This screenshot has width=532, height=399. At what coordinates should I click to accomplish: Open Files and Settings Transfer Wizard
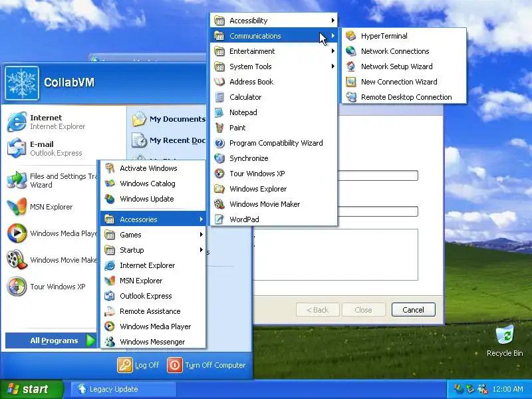click(51, 180)
